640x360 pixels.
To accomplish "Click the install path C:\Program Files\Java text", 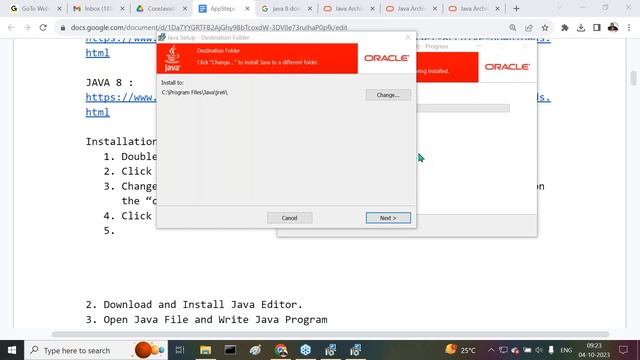I will pyautogui.click(x=195, y=93).
